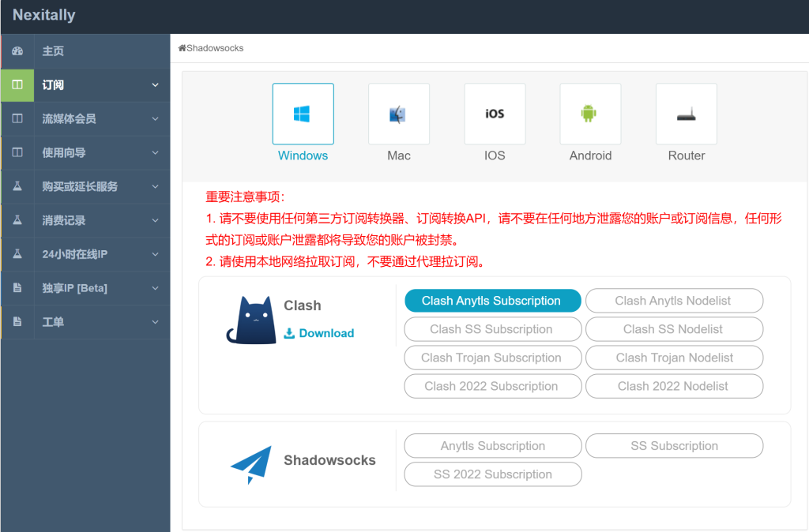Open the 24小时在线IP menu item

click(85, 254)
